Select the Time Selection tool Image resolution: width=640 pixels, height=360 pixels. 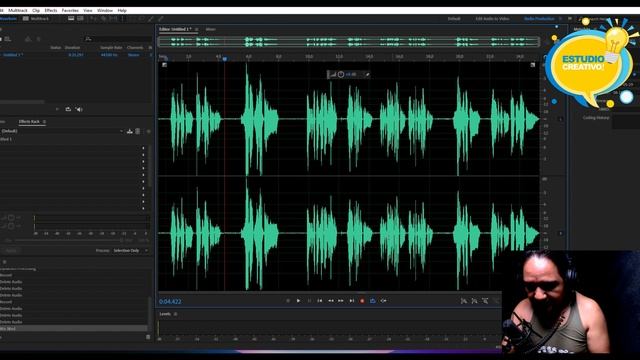tap(122, 18)
